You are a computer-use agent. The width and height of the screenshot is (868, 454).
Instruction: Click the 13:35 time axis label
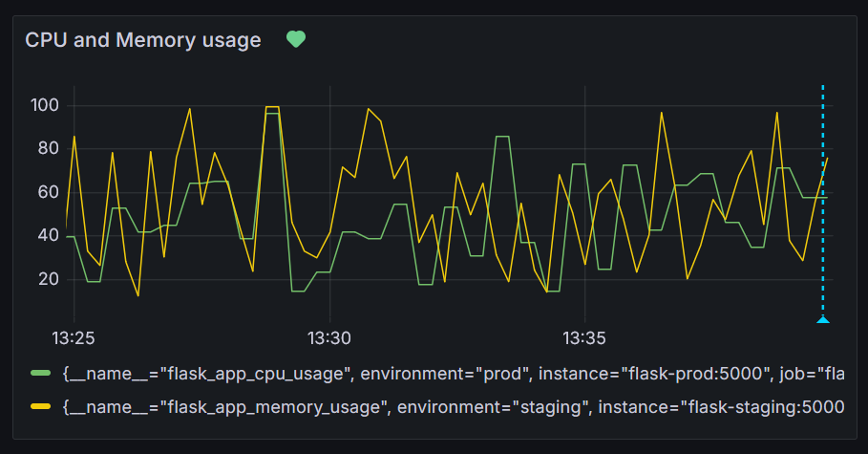point(583,338)
